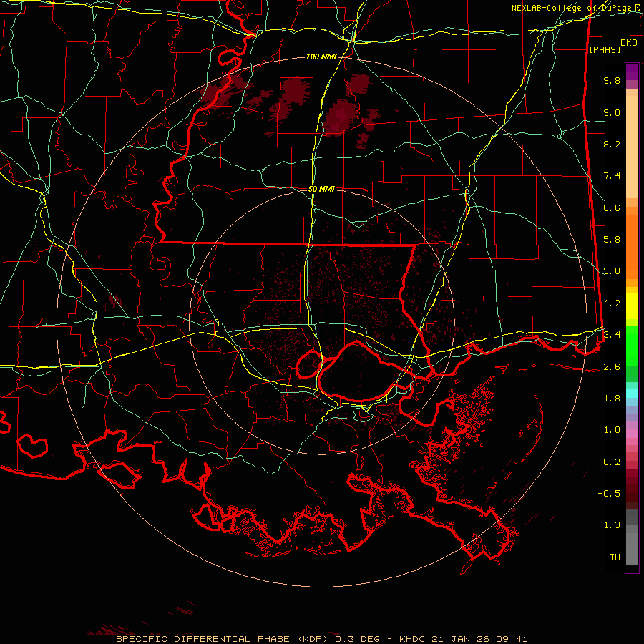Click the 09:41 timestamp in the caption
This screenshot has width=644, height=644.
pos(513,639)
